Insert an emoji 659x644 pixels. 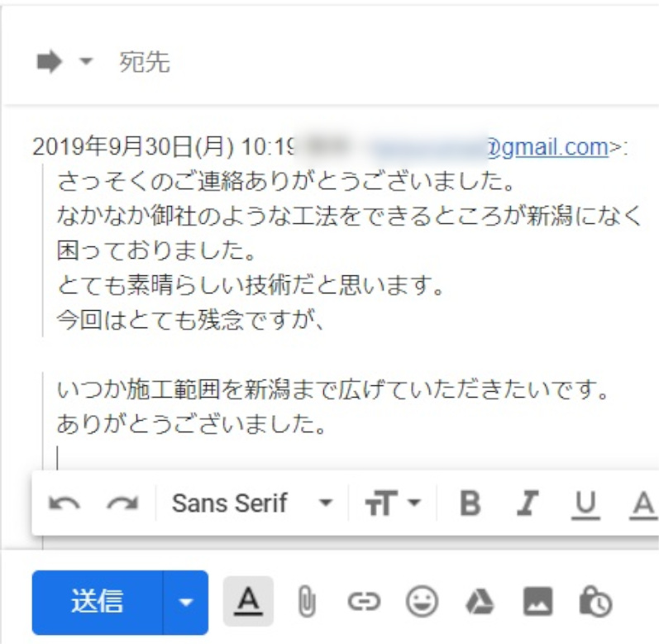(x=422, y=602)
